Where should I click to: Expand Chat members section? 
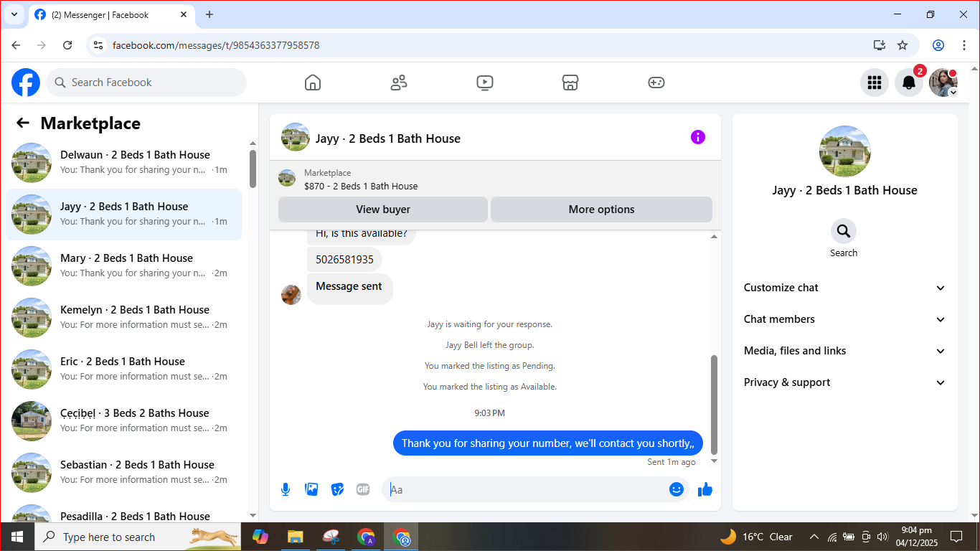tap(844, 319)
